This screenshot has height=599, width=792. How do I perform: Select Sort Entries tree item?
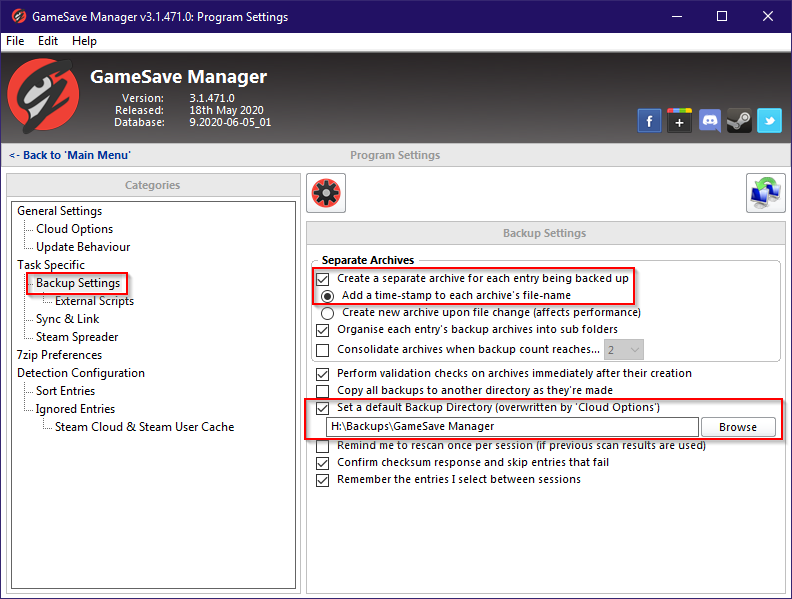65,391
